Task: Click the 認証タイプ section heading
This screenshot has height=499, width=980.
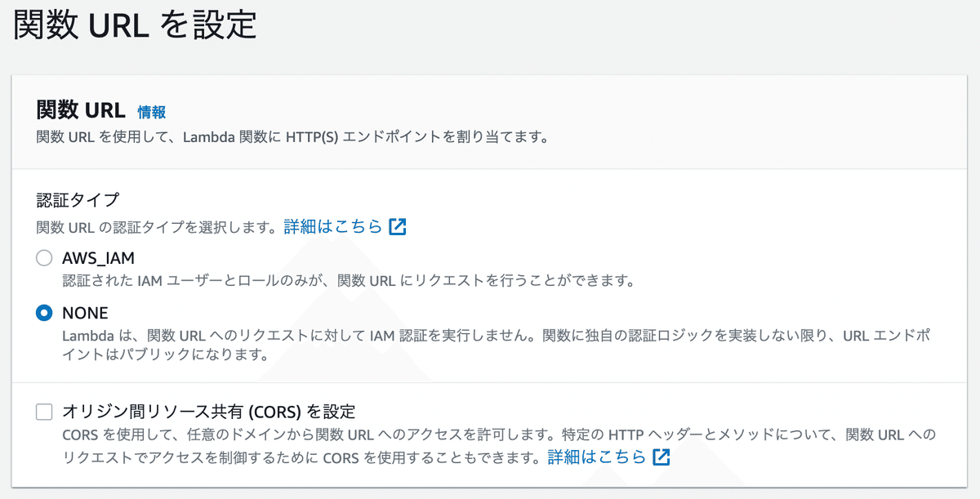Action: click(x=78, y=199)
